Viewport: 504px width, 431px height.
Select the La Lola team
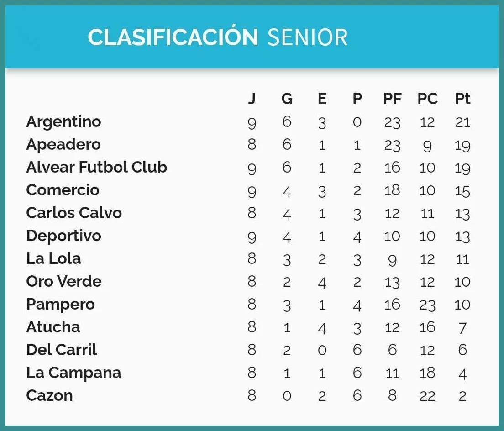click(x=53, y=259)
